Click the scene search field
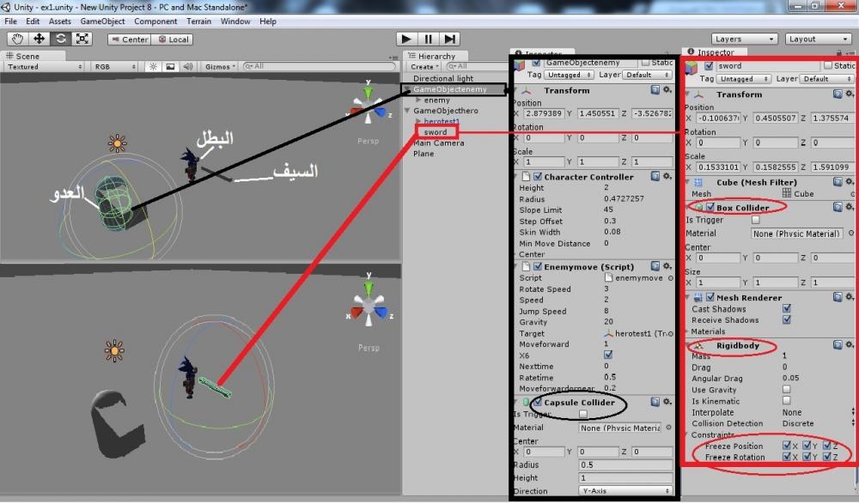This screenshot has height=504, width=859. [320, 66]
